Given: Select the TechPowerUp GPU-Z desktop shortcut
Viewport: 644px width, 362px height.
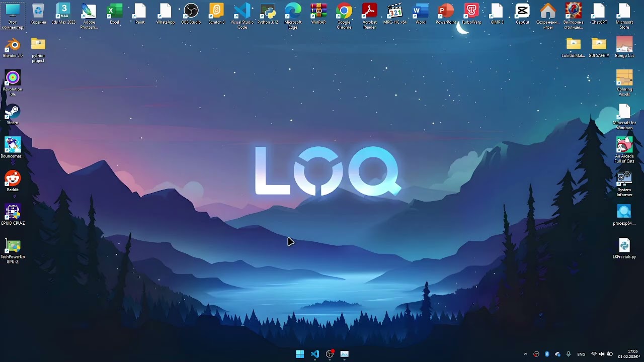Looking at the screenshot, I should [13, 251].
